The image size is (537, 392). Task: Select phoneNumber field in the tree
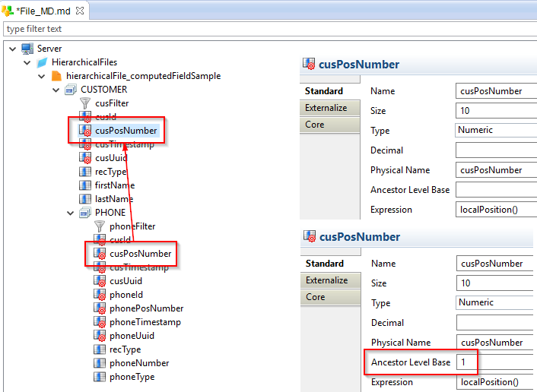pyautogui.click(x=138, y=363)
